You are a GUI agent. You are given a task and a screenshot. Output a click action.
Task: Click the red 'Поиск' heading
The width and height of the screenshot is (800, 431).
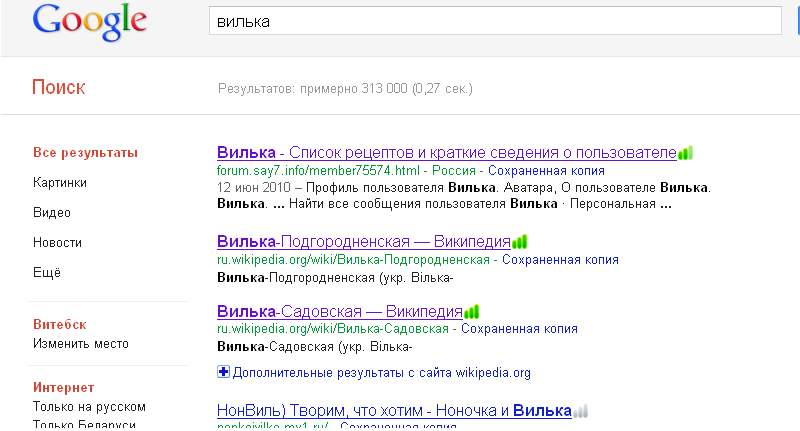59,87
